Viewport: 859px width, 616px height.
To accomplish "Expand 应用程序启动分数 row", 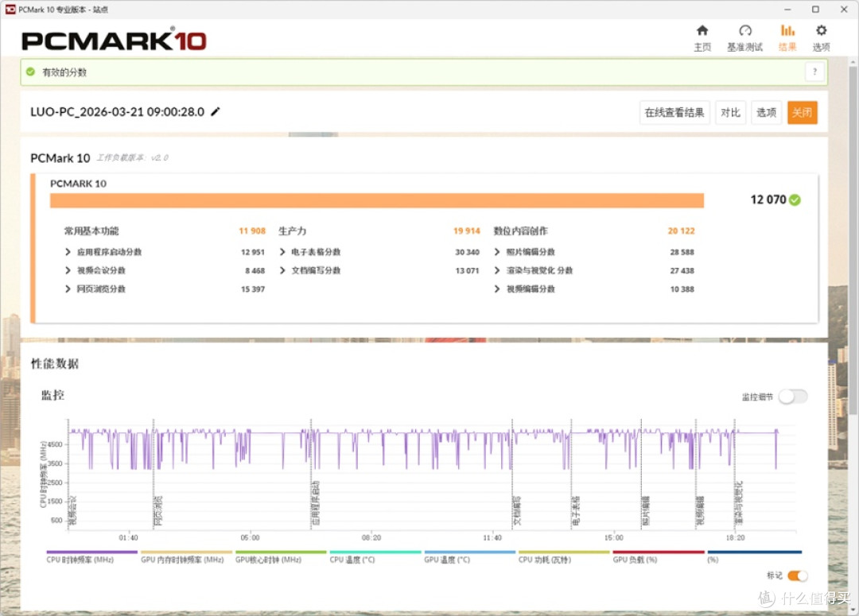I will click(x=68, y=252).
